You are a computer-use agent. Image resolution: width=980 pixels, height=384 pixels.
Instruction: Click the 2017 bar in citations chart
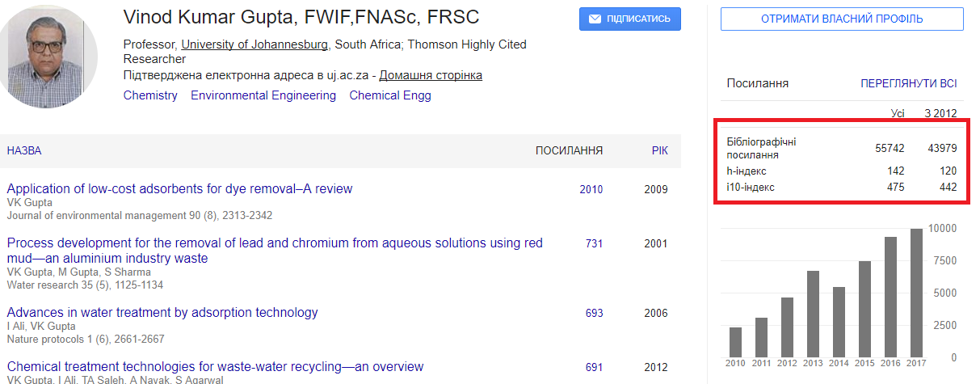916,293
